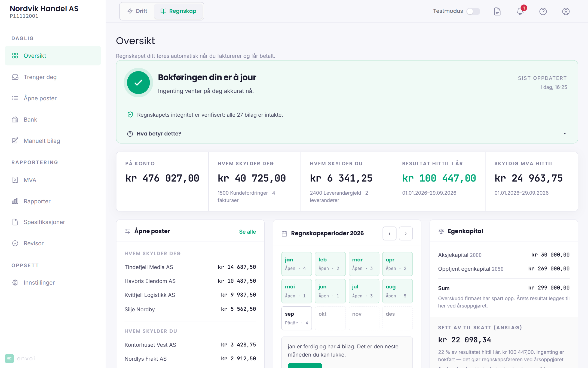The height and width of the screenshot is (368, 588).
Task: Click the Hvem skylder deg summary card
Action: click(x=255, y=182)
